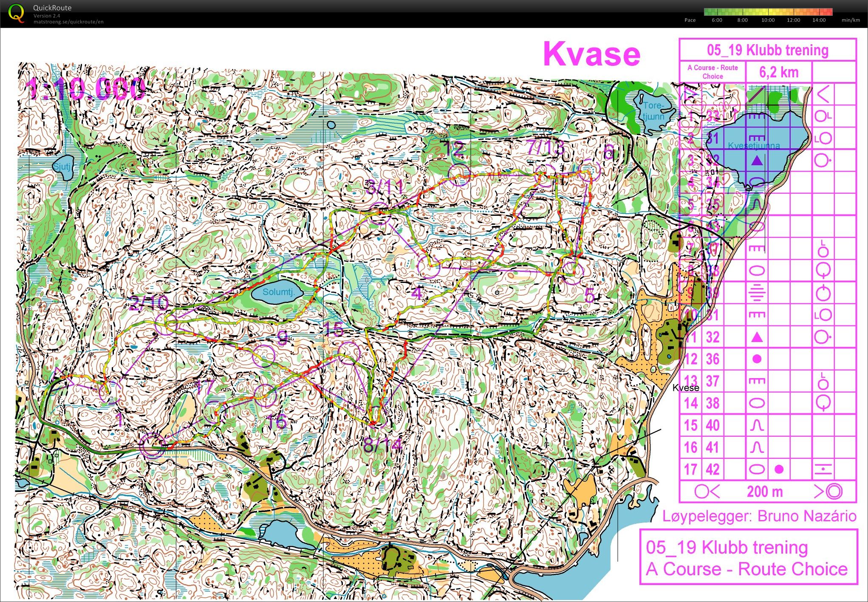Click the QuickRoute logo icon
The height and width of the screenshot is (602, 868).
point(16,13)
